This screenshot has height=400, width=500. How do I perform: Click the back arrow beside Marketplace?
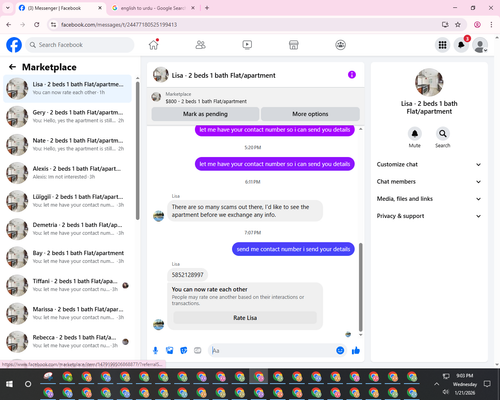[x=12, y=67]
